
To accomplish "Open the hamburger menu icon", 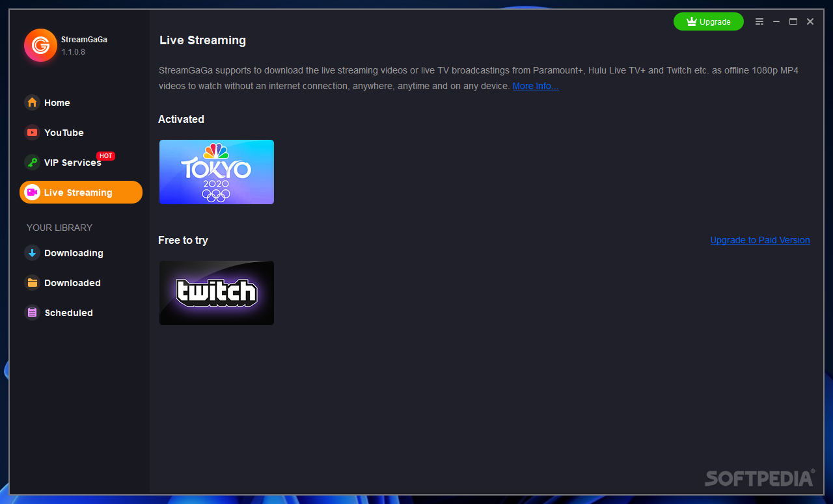I will coord(759,21).
